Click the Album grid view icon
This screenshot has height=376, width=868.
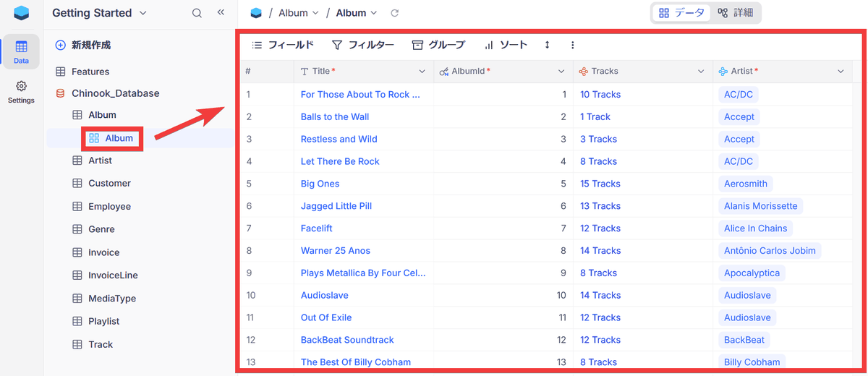[94, 138]
